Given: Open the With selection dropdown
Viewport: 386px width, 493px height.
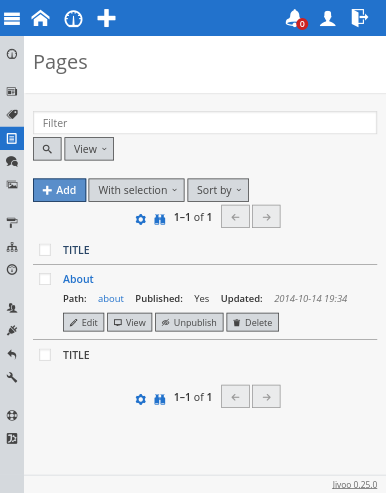Looking at the screenshot, I should point(136,190).
